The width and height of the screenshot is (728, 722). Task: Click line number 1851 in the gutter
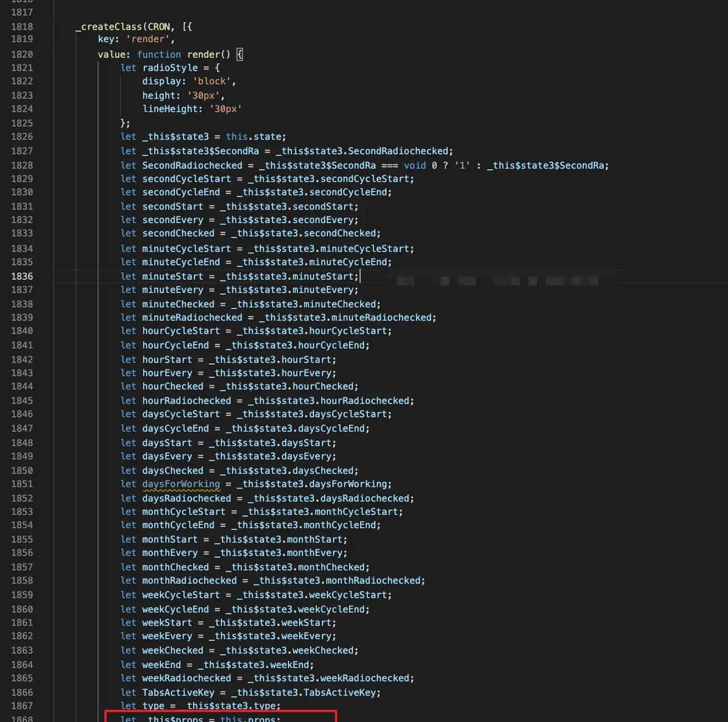(x=22, y=484)
